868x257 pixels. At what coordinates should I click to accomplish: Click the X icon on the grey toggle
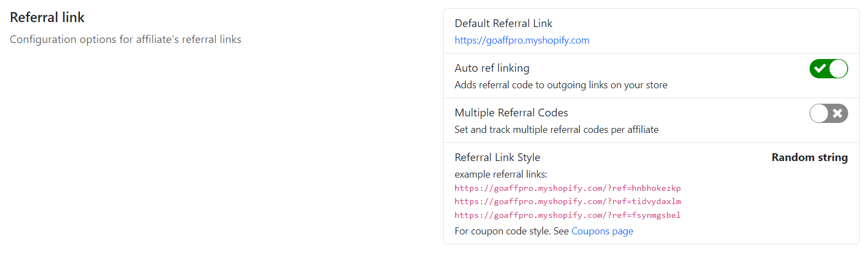838,114
